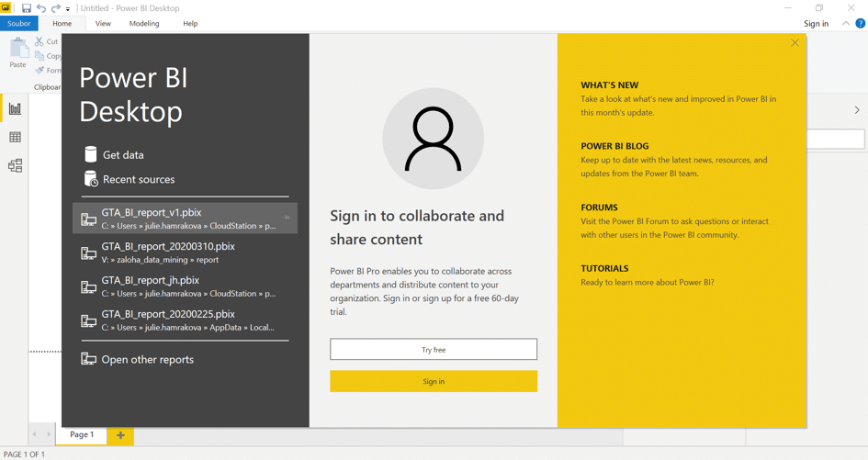Expand the right pane chevron
Image resolution: width=868 pixels, height=460 pixels.
click(x=857, y=110)
